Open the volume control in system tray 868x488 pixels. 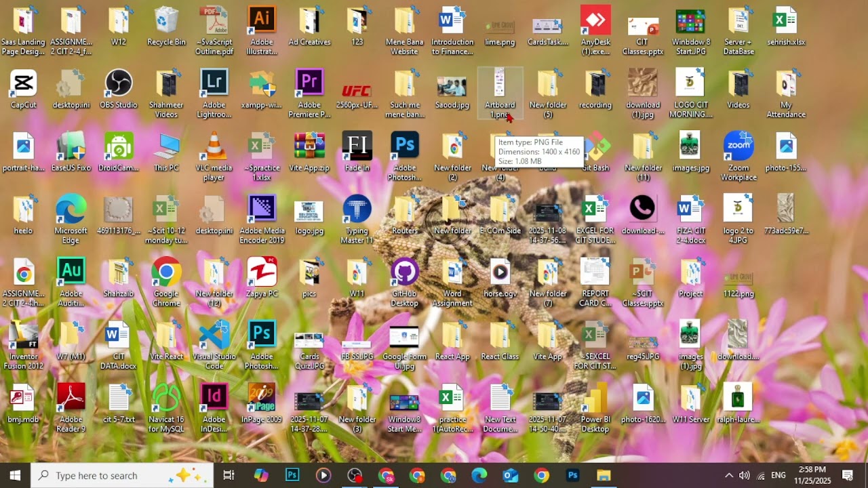745,475
